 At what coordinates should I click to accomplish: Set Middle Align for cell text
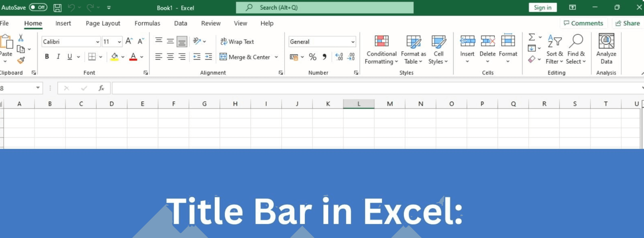[170, 41]
